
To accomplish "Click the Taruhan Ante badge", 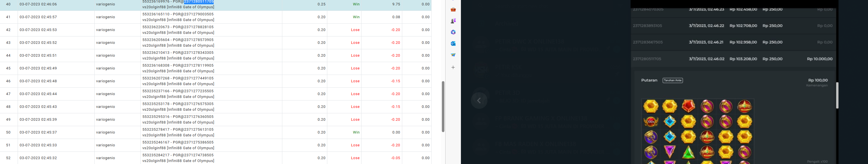I will 673,80.
